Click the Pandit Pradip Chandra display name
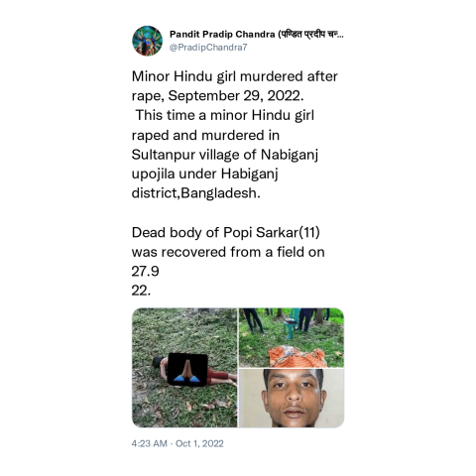The image size is (476, 476). tap(222, 34)
